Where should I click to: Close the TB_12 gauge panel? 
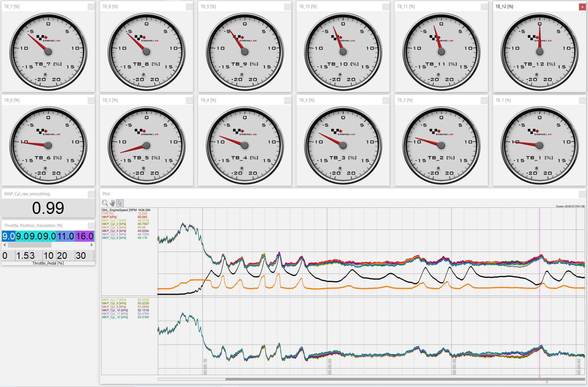point(582,7)
